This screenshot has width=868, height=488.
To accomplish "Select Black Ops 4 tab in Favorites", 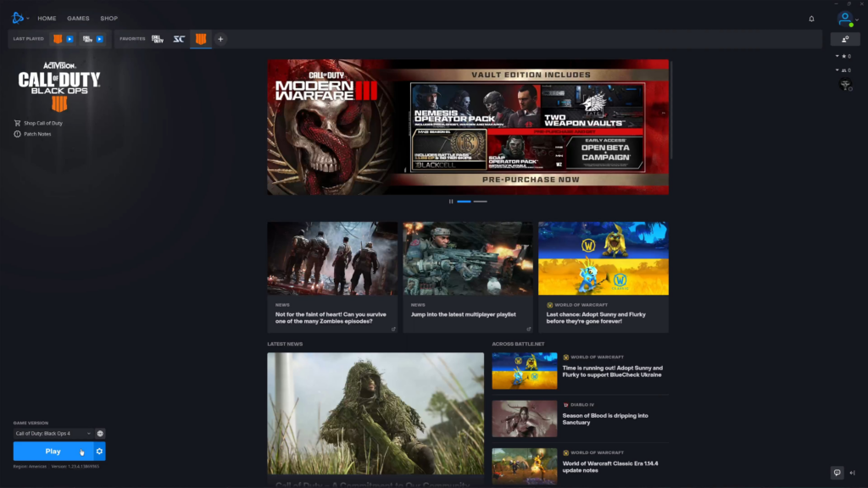I will 201,39.
